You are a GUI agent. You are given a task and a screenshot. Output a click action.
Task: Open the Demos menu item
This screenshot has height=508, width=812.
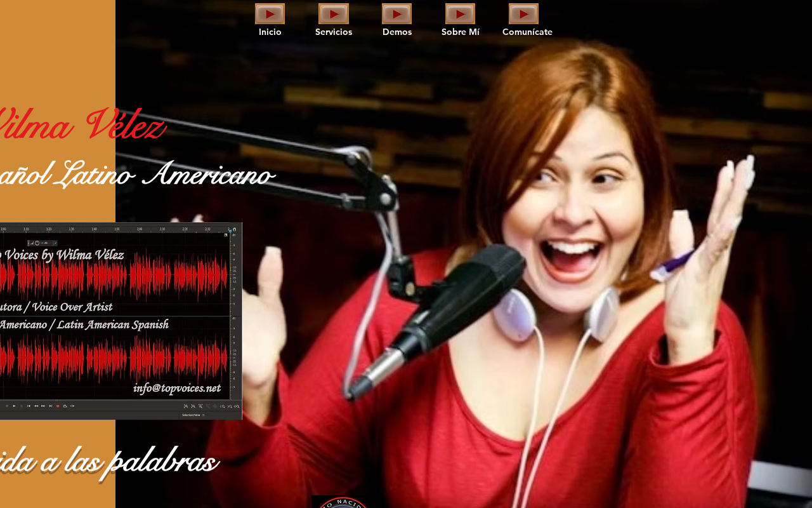[x=397, y=32]
